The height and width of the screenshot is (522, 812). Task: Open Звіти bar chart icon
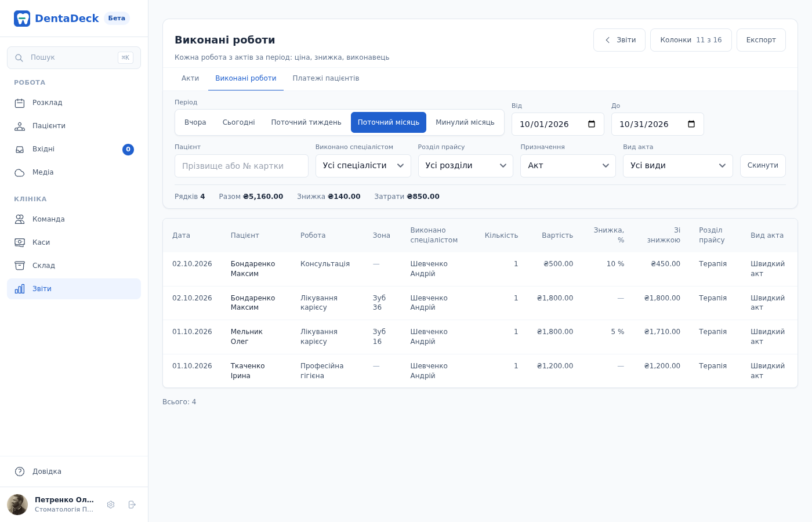[x=20, y=289]
